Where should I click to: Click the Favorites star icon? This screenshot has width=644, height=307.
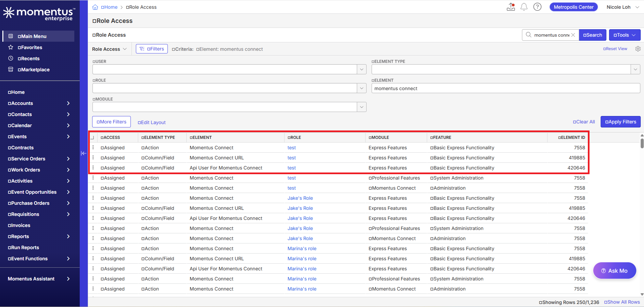11,47
